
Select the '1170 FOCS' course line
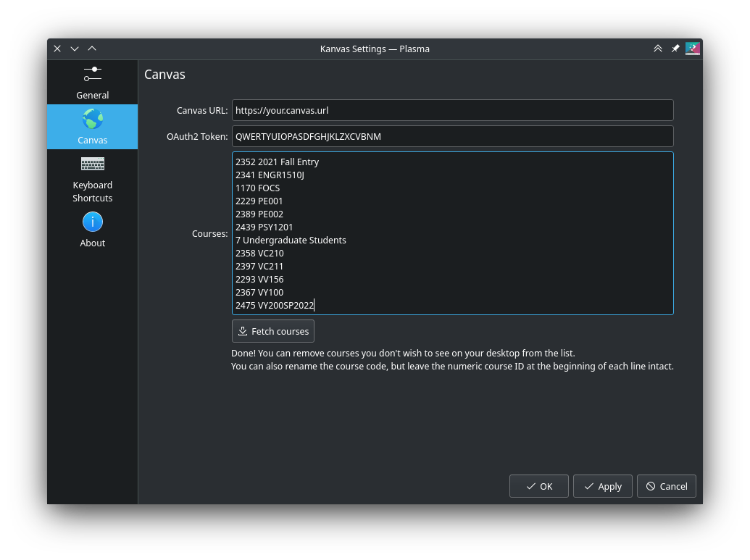pyautogui.click(x=257, y=188)
